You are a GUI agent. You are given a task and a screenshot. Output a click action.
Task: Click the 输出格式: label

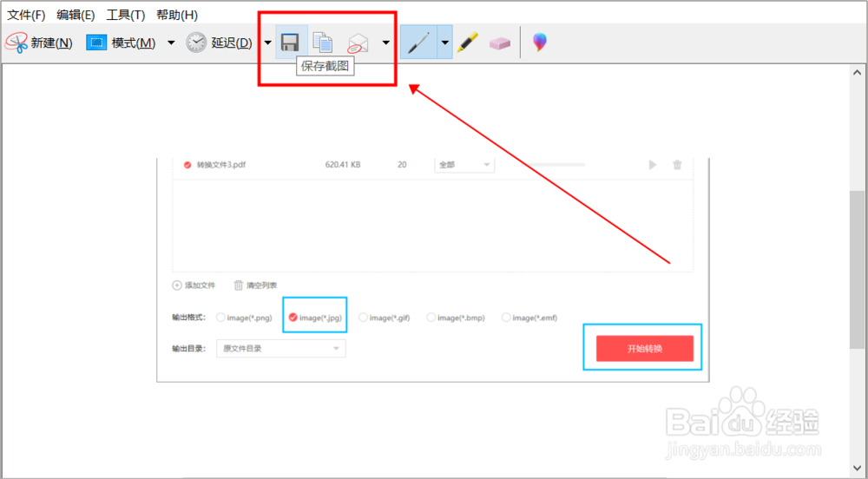tap(188, 318)
